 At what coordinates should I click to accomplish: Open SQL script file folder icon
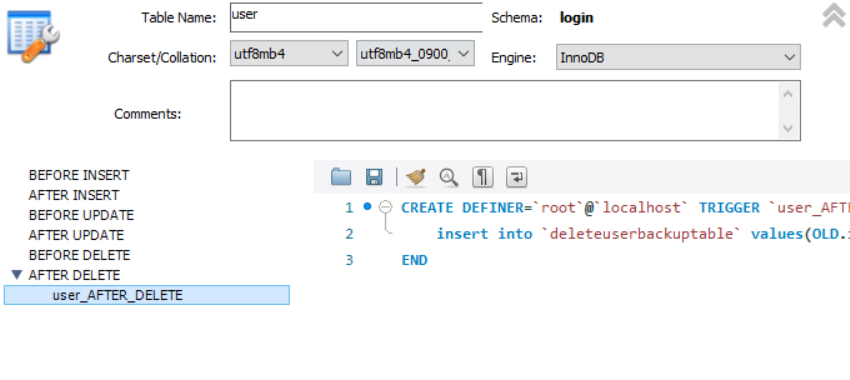pos(341,177)
